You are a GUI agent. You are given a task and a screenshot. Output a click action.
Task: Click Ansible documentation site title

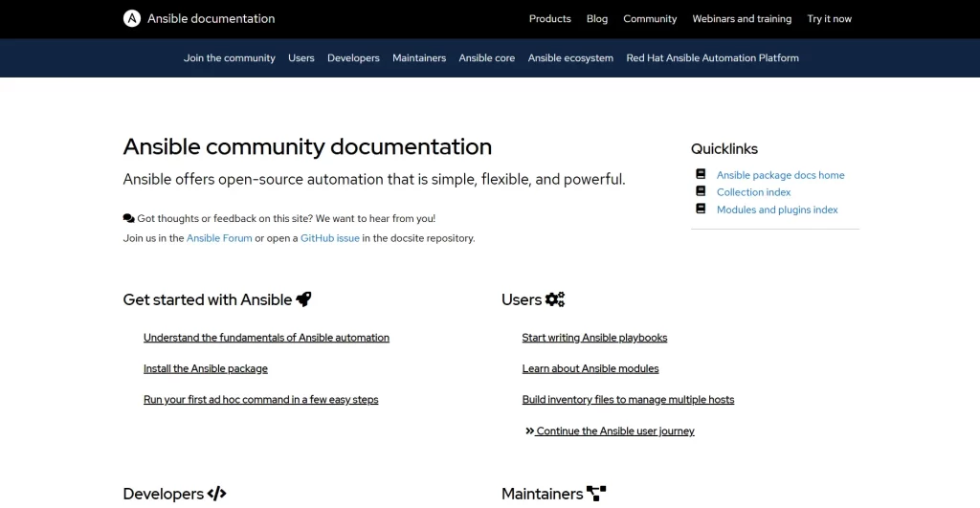pos(212,19)
